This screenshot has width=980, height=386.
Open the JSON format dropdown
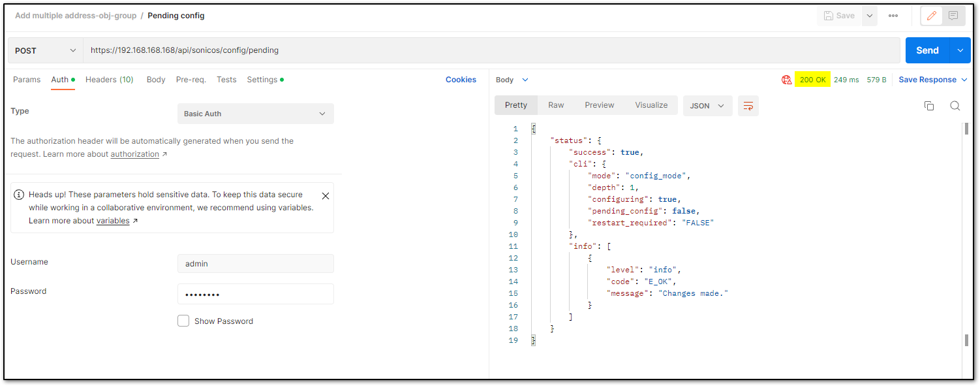pyautogui.click(x=707, y=106)
